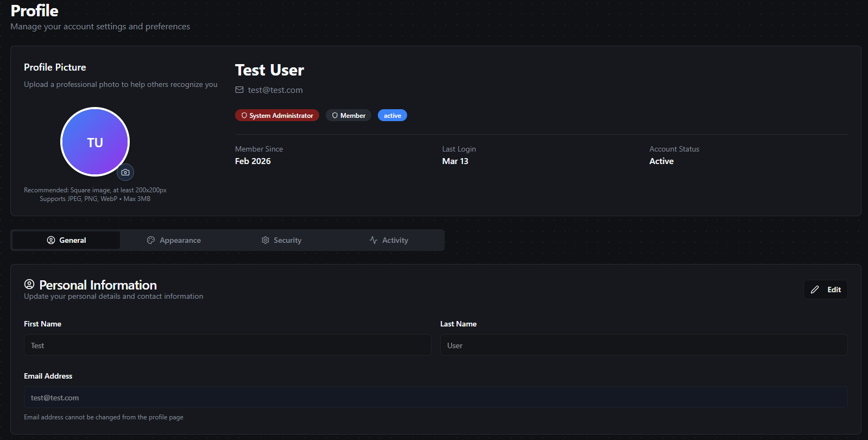Click the Member Since label
Viewport: 868px width, 440px height.
pos(259,149)
